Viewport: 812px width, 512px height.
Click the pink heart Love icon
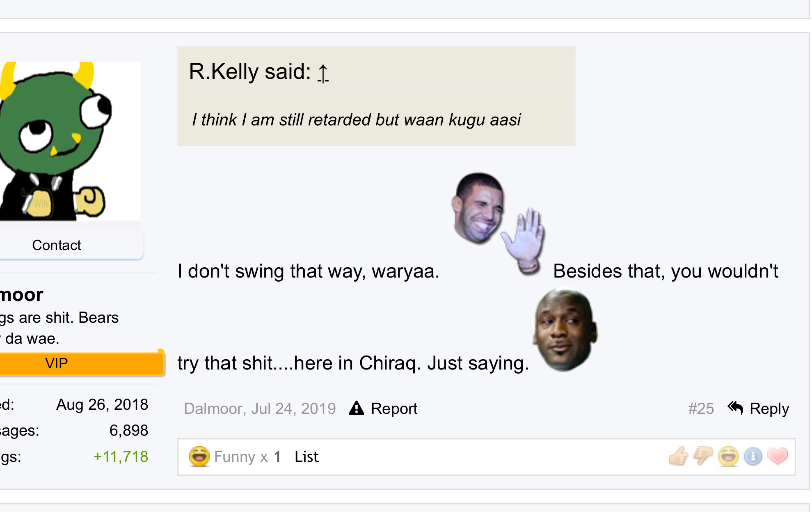click(778, 455)
